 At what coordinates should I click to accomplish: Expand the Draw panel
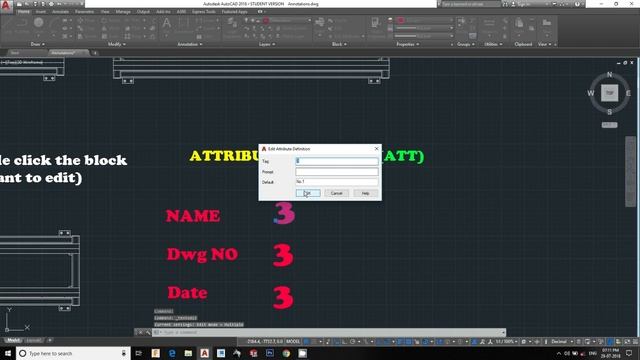pos(38,44)
